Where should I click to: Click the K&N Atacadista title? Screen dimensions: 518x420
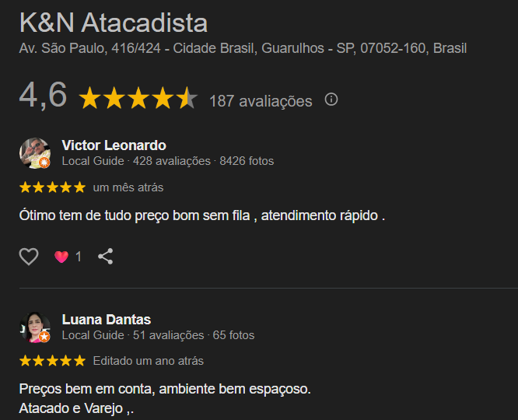114,23
